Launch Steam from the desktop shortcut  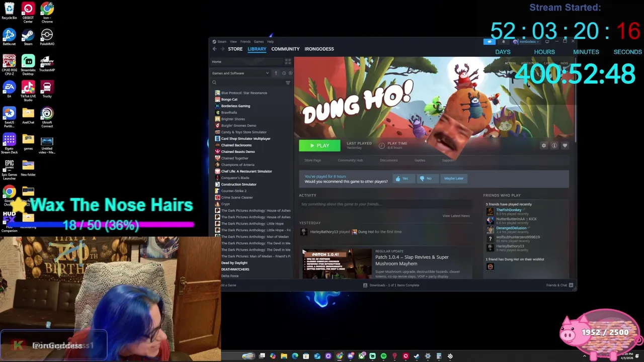tap(28, 37)
